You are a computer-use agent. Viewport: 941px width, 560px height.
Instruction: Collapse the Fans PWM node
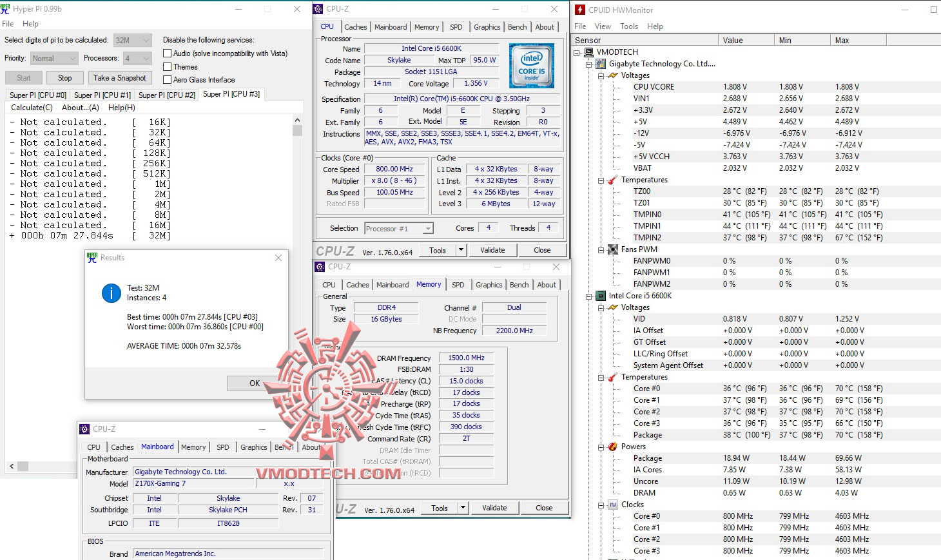(601, 249)
